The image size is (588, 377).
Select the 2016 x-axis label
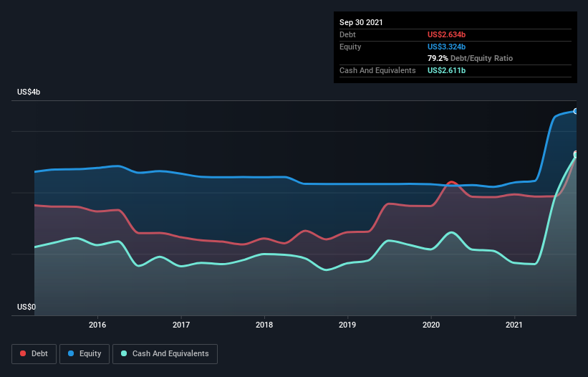pos(97,325)
